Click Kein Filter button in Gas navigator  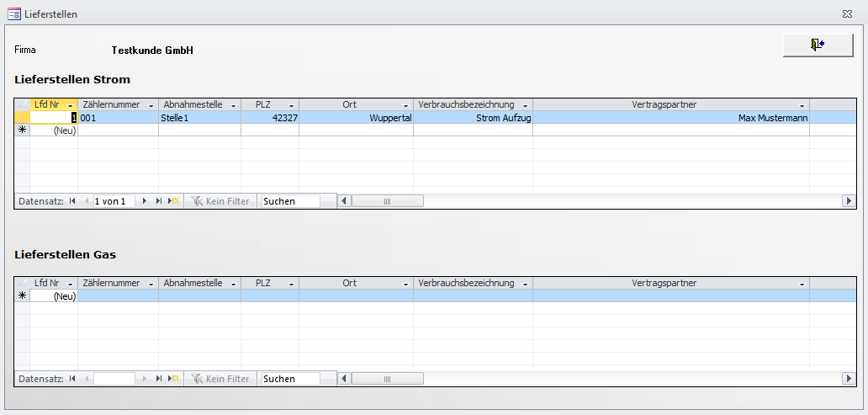[x=220, y=379]
